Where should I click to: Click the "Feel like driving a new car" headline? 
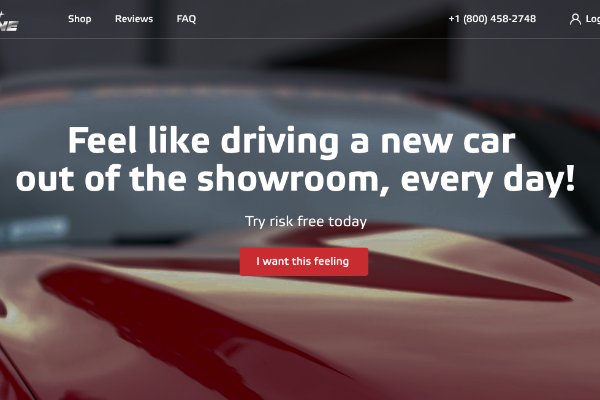292,142
